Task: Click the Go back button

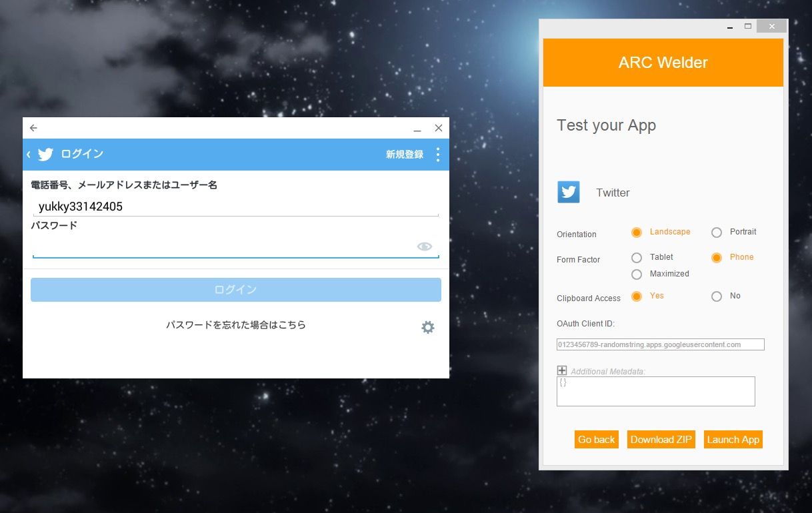Action: pos(597,440)
